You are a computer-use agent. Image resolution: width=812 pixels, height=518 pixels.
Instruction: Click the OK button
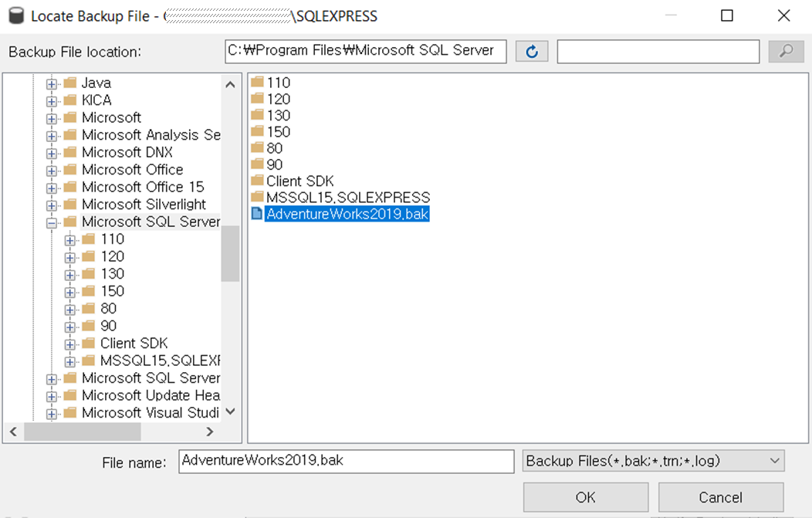pos(586,497)
